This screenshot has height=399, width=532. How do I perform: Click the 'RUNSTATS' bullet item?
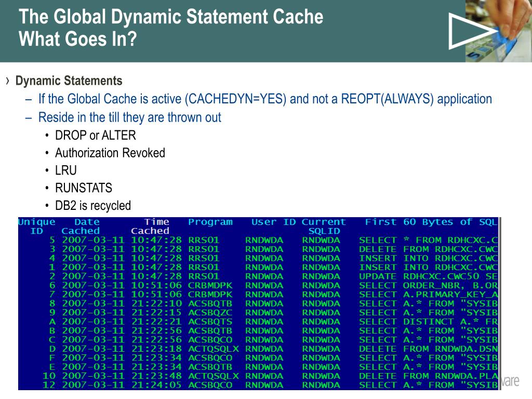tap(84, 188)
